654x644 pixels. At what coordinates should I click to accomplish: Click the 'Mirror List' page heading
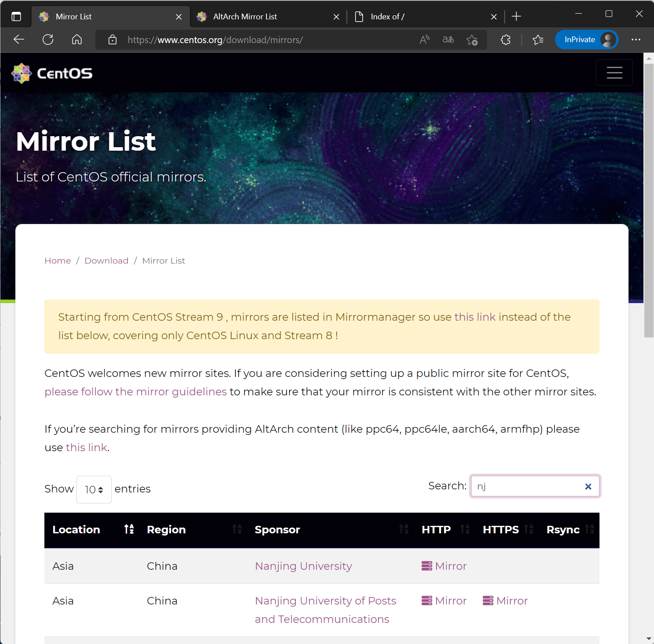click(86, 141)
